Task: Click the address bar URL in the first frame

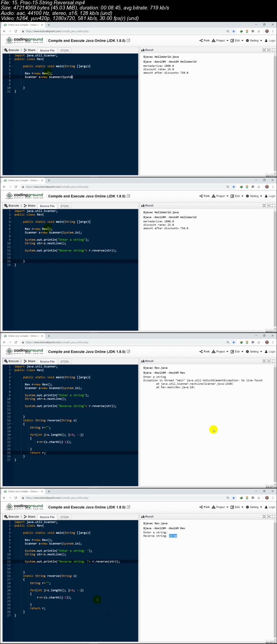Action: pos(57,31)
